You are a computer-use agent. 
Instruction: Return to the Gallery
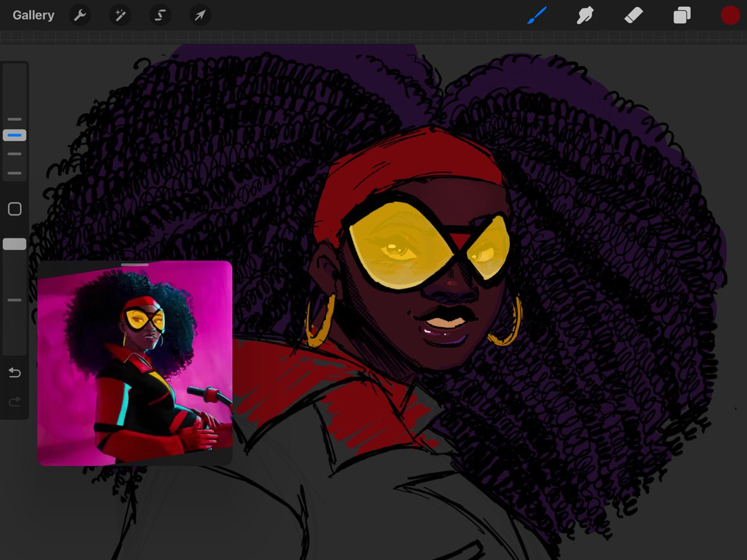(x=34, y=16)
